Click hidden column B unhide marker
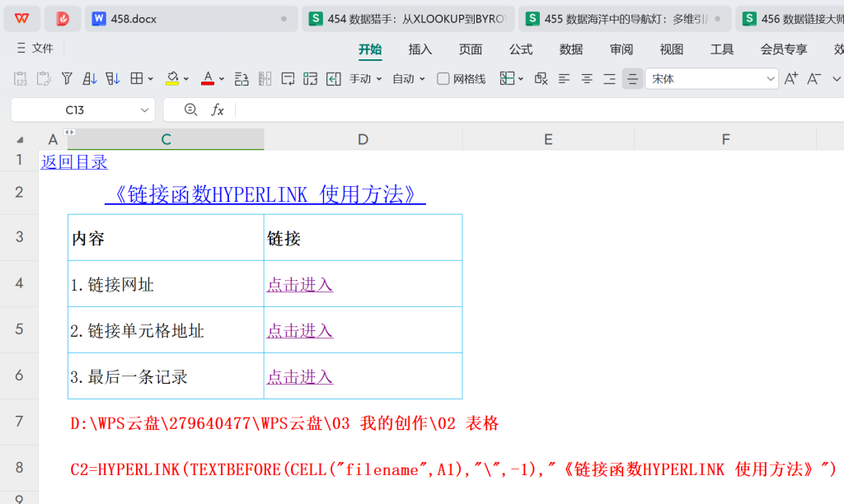 coord(69,132)
